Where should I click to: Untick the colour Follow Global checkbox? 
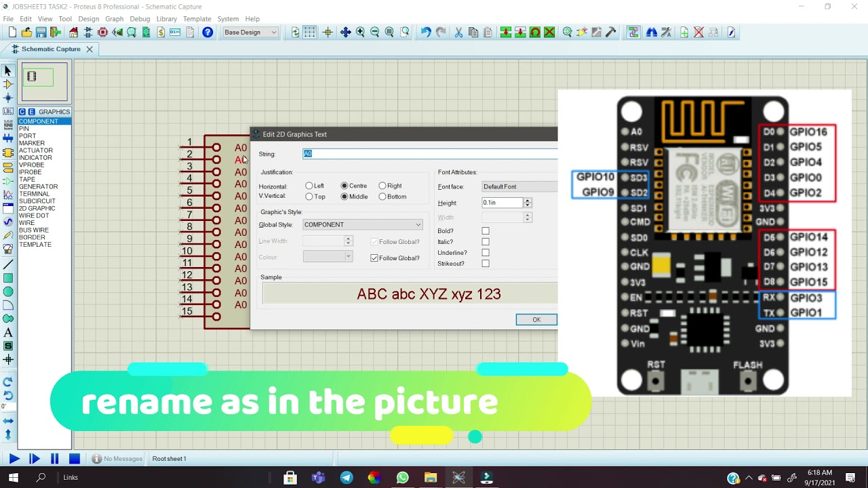(x=374, y=258)
